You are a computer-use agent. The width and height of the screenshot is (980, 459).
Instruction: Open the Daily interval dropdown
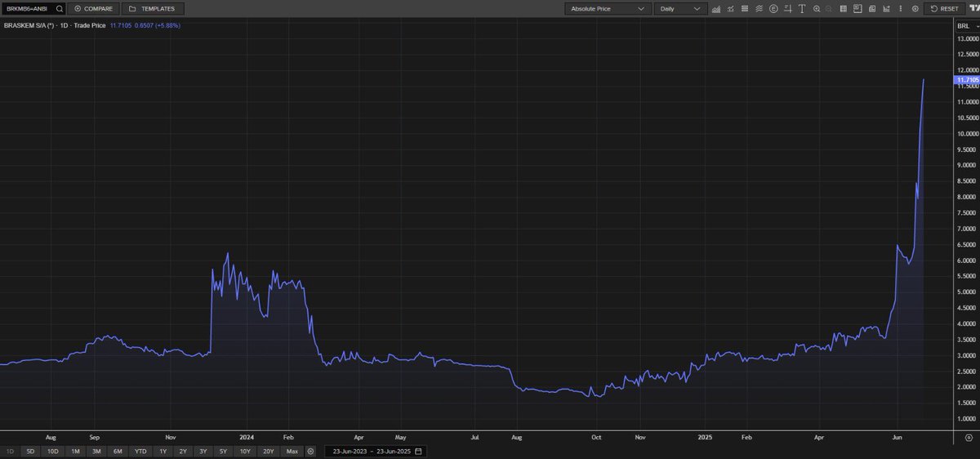(x=679, y=9)
